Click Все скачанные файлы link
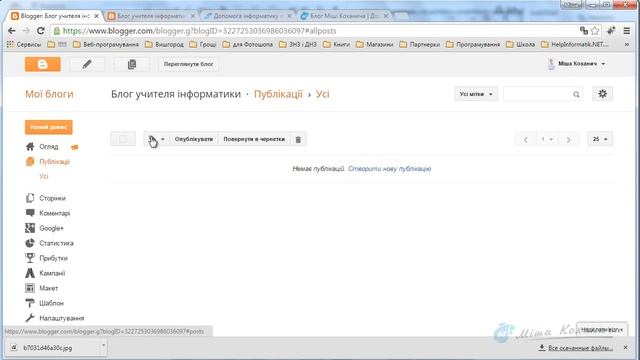This screenshot has height=360, width=640. [576, 348]
